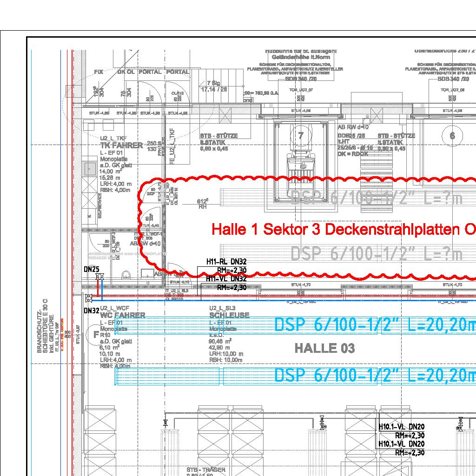Select the circled grid marker 7
Screen dimensions: 476x476
click(301, 135)
